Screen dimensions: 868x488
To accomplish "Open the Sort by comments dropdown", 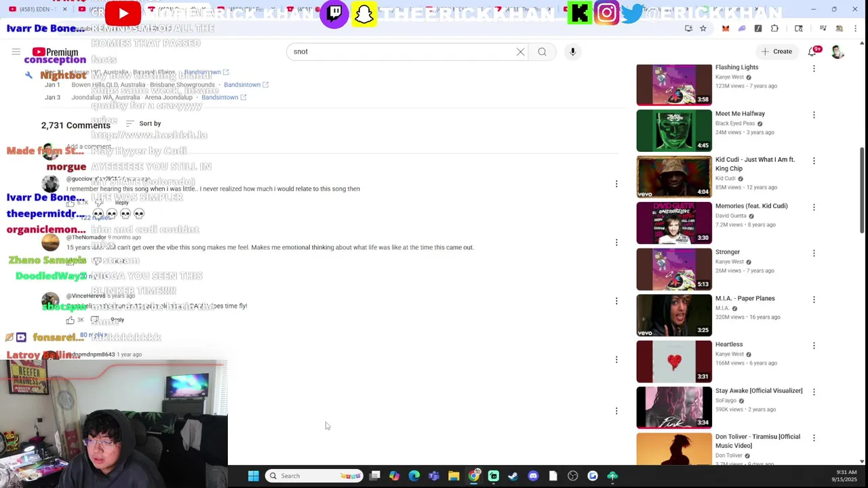I will coord(143,123).
